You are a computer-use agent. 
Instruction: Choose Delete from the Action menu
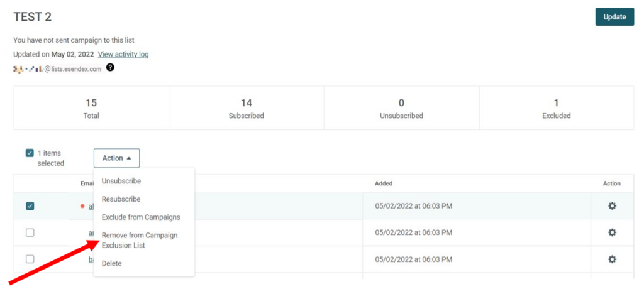click(x=112, y=263)
